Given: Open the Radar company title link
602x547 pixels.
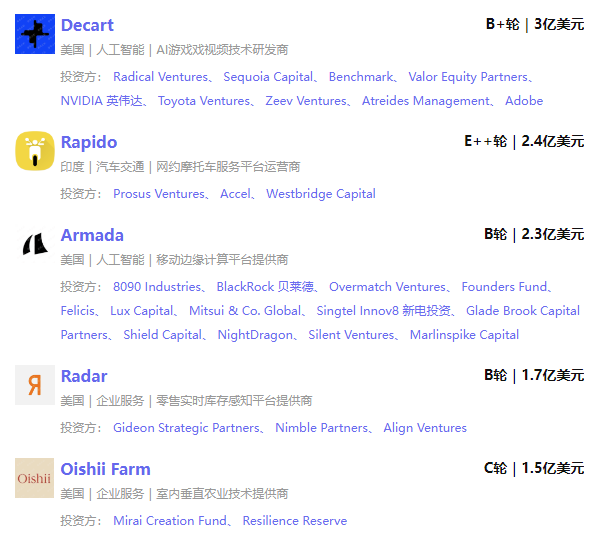Looking at the screenshot, I should pos(84,376).
